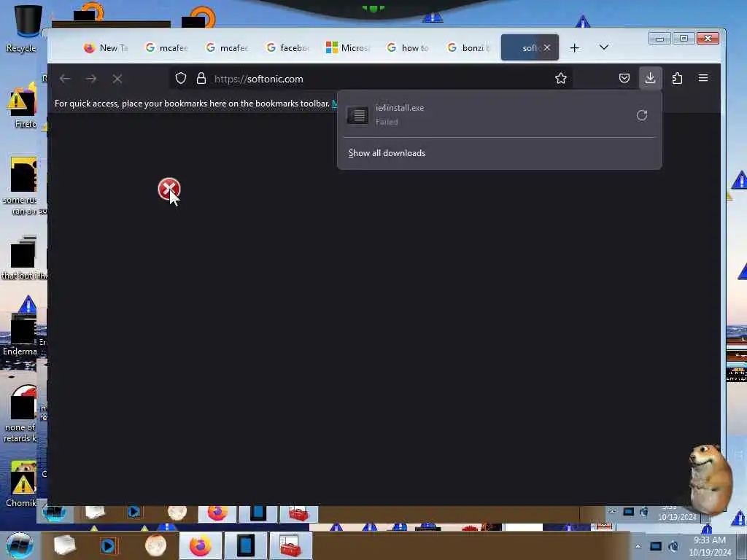
Task: Save the page to Pocket
Action: [x=624, y=78]
